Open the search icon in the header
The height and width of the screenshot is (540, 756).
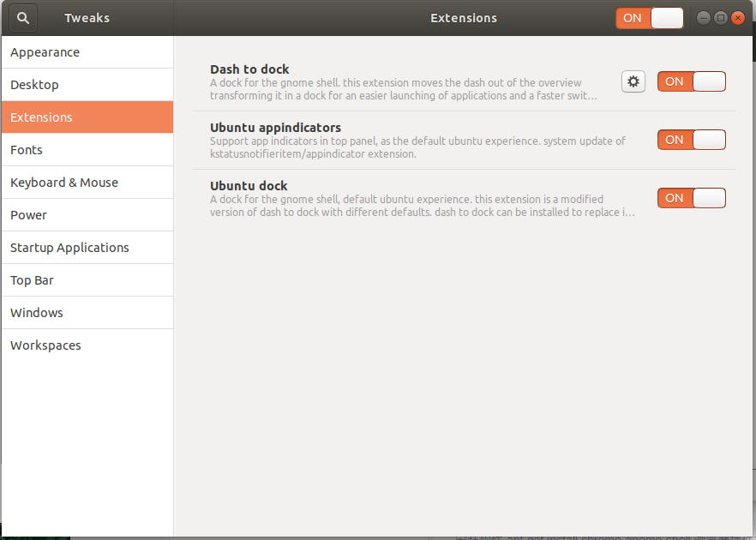tap(22, 17)
